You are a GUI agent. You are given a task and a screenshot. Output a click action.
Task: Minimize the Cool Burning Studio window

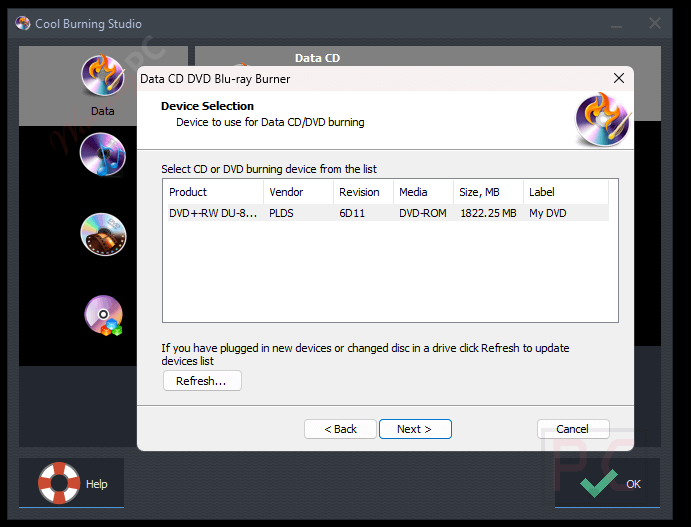click(x=617, y=24)
